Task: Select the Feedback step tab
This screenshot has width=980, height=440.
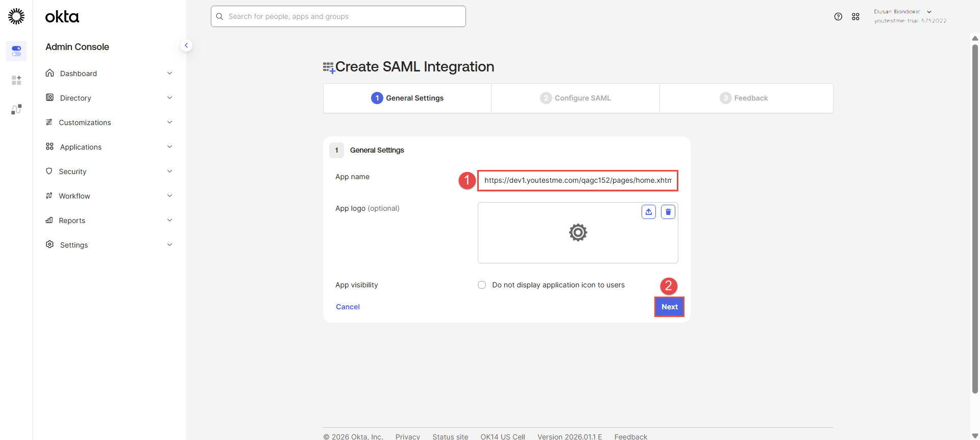Action: [746, 98]
